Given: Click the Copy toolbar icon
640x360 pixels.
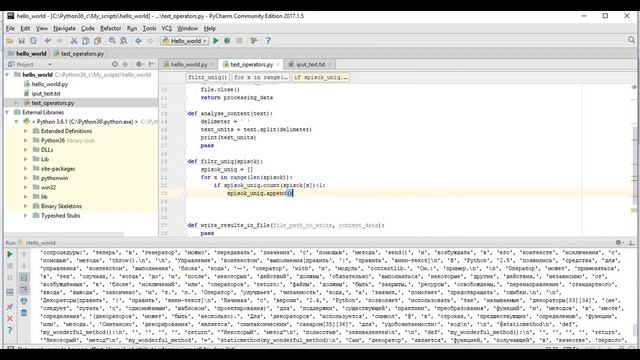Looking at the screenshot, I should pos(86,41).
